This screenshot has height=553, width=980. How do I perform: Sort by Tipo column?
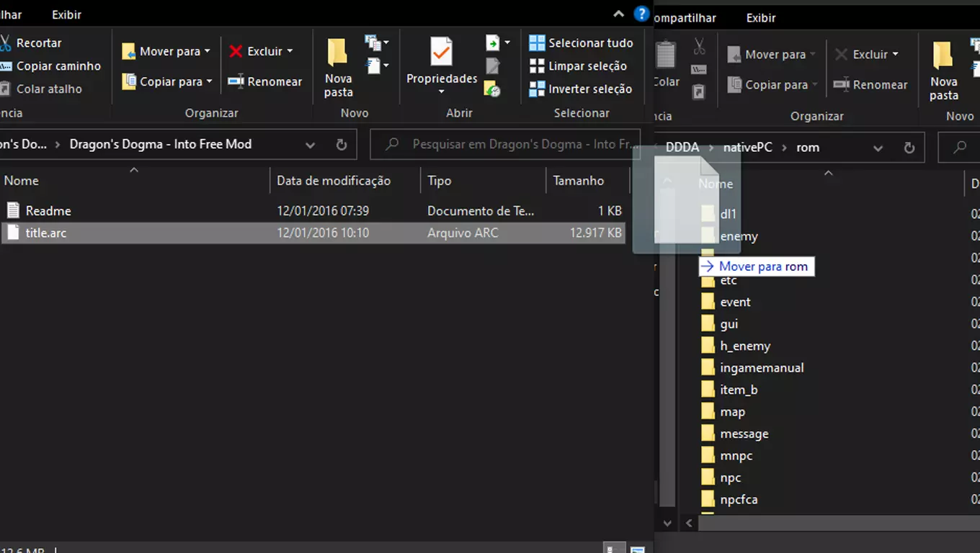point(483,181)
